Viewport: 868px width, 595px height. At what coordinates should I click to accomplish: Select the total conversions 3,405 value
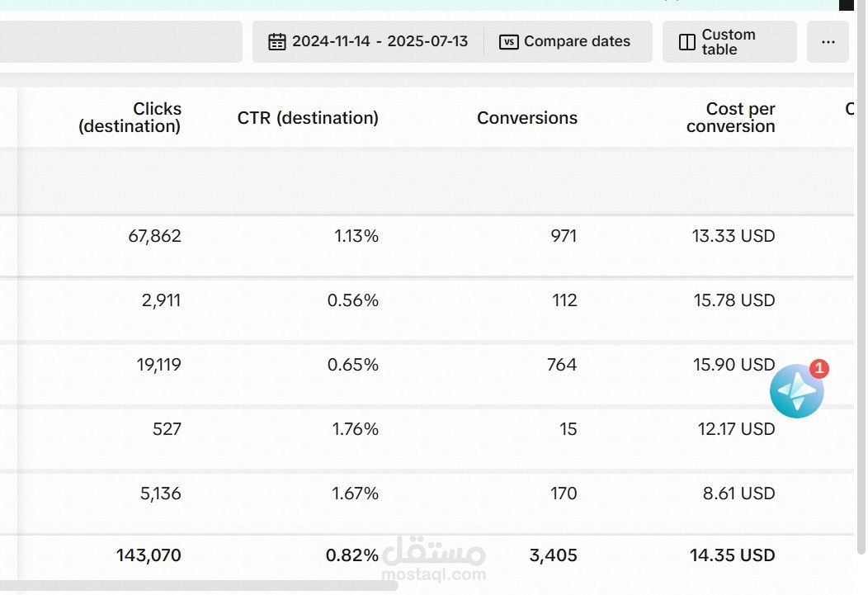pyautogui.click(x=553, y=555)
